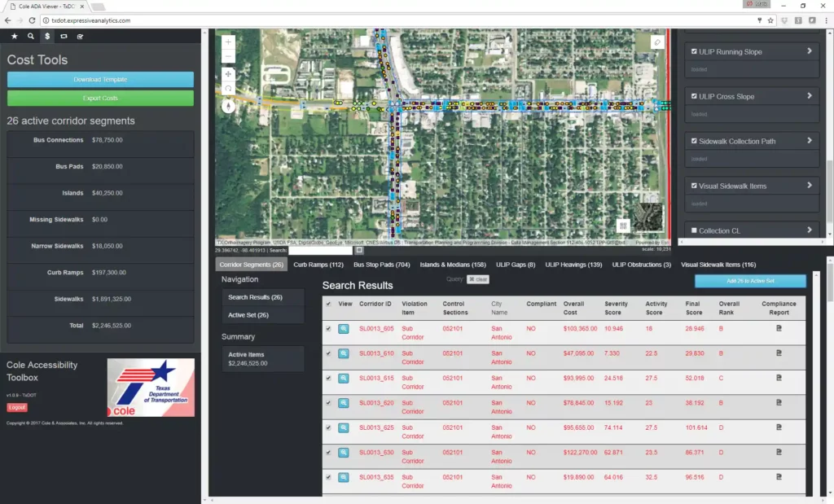Uncheck the SL0013_610 row checkbox
Viewport: 834px width, 504px height.
[328, 353]
